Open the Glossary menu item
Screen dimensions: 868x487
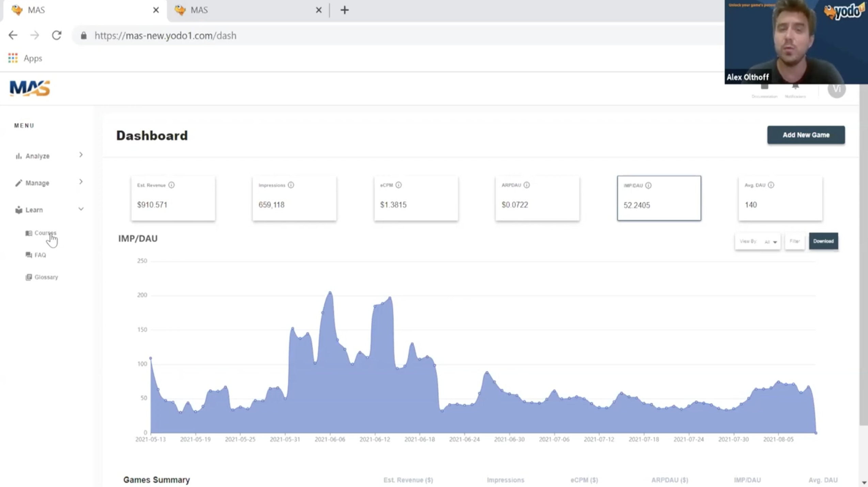click(46, 277)
